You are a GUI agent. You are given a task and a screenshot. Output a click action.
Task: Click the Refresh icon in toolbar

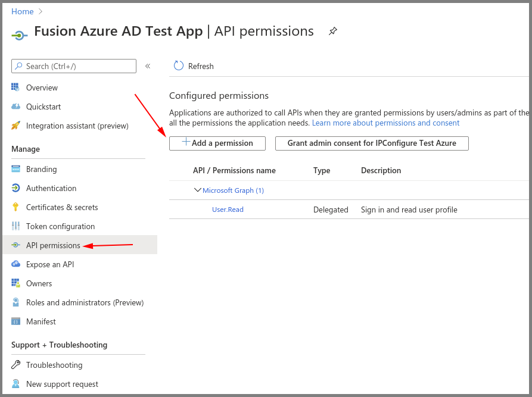(178, 66)
